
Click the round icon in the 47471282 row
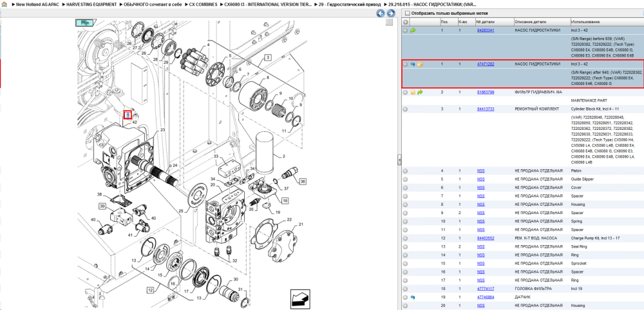pos(405,64)
